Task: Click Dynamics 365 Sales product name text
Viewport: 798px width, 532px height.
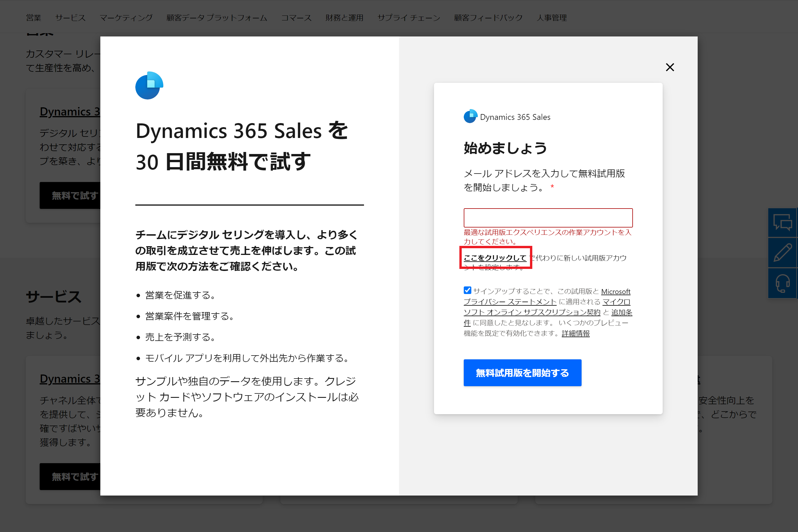Action: click(515, 117)
